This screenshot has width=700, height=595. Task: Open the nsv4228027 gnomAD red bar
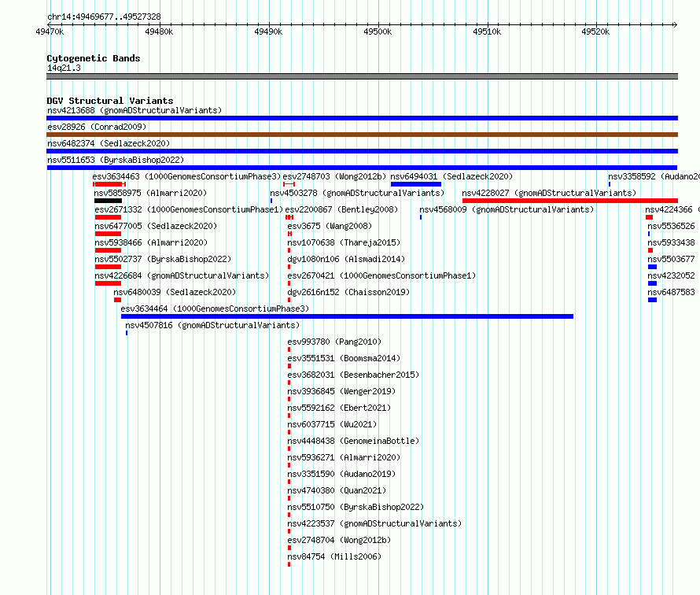click(570, 201)
